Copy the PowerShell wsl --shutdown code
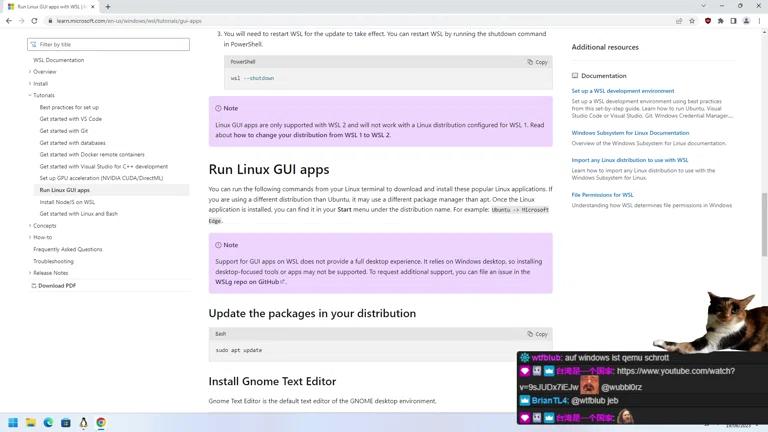 click(537, 62)
